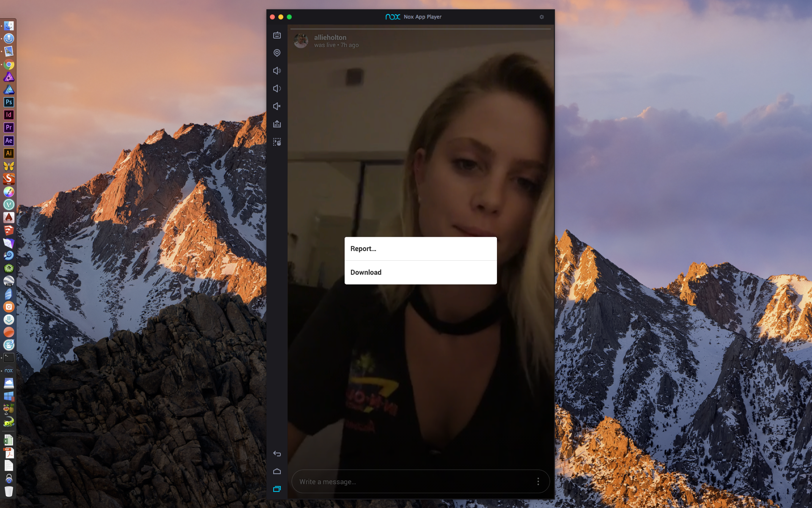Open the three-dot options beside message box
This screenshot has height=508, width=812.
[538, 482]
